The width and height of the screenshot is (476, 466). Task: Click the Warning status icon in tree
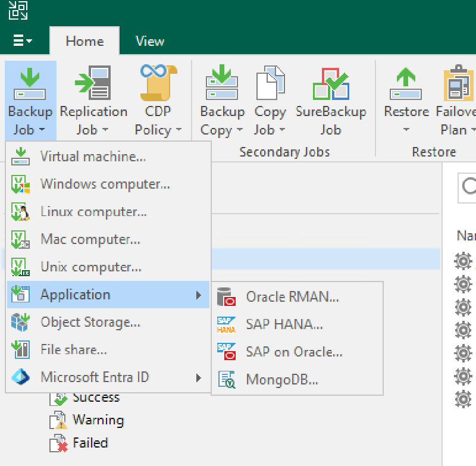(58, 420)
